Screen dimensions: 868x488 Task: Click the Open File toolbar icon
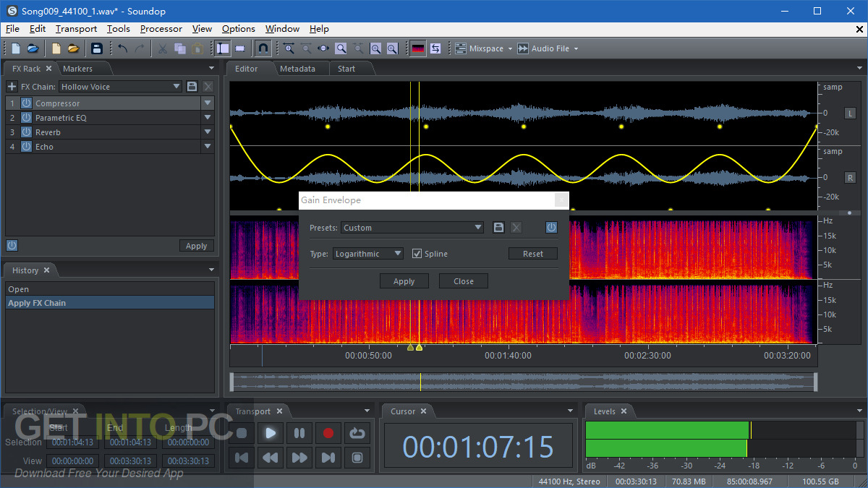33,48
